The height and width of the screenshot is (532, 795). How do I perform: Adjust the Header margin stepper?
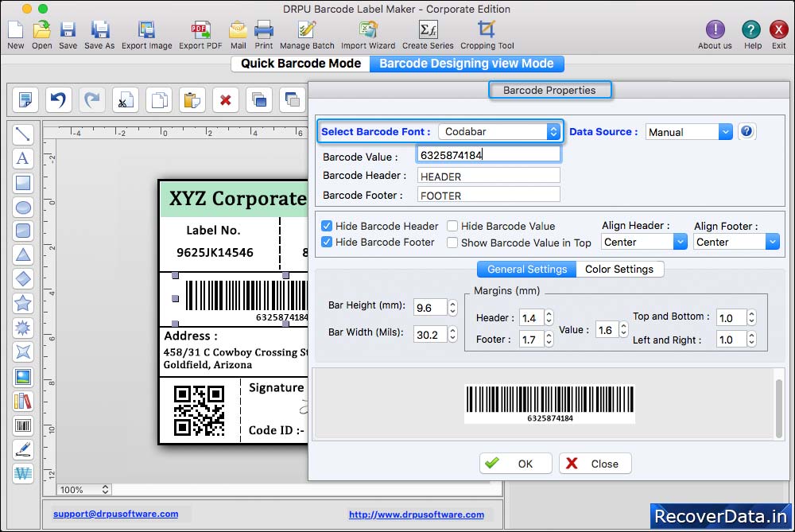(549, 317)
